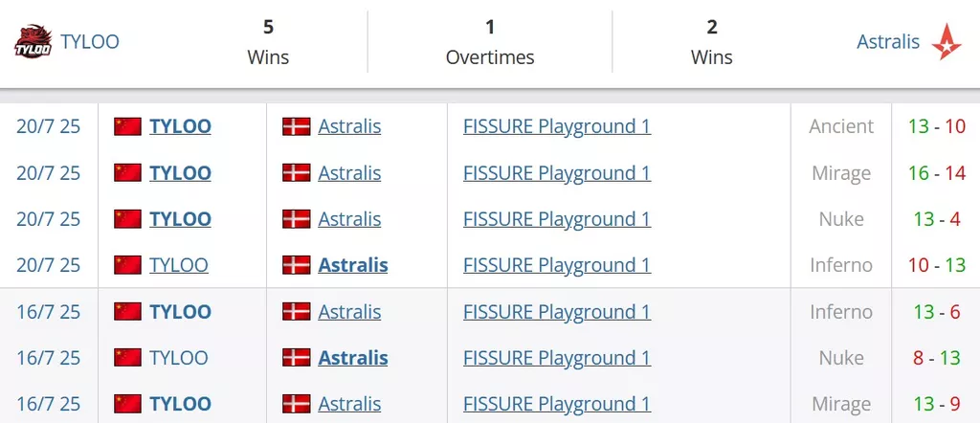980x423 pixels.
Task: Click the TYLOO team logo in header
Action: pyautogui.click(x=33, y=41)
